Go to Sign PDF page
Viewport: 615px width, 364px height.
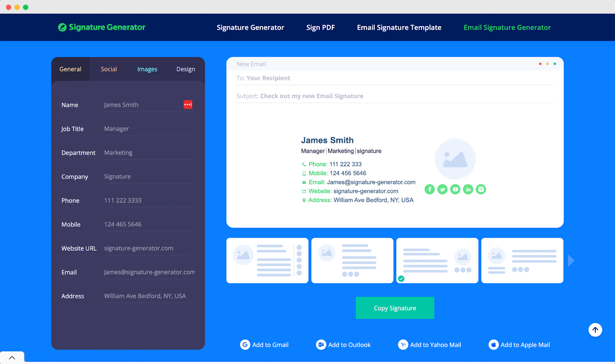[321, 28]
